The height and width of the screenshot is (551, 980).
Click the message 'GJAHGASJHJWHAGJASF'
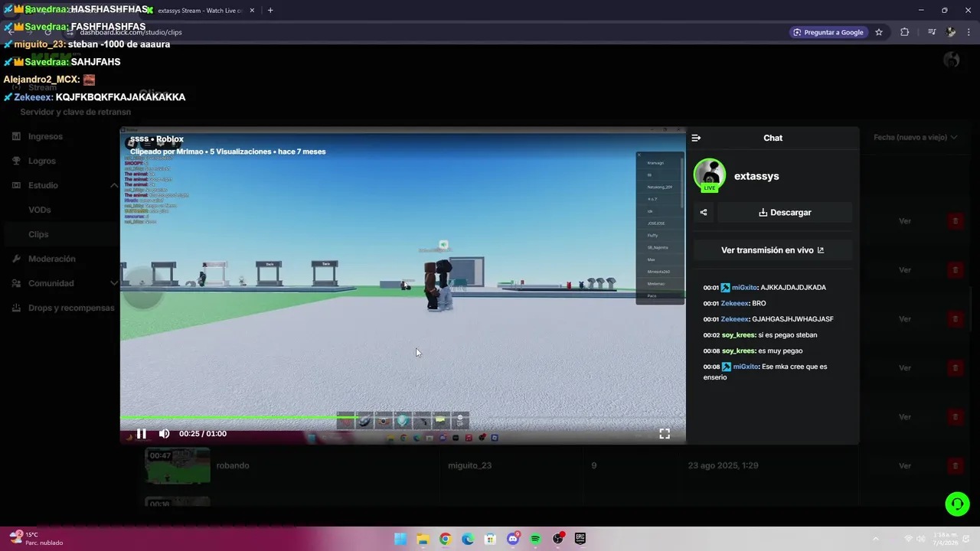click(792, 319)
